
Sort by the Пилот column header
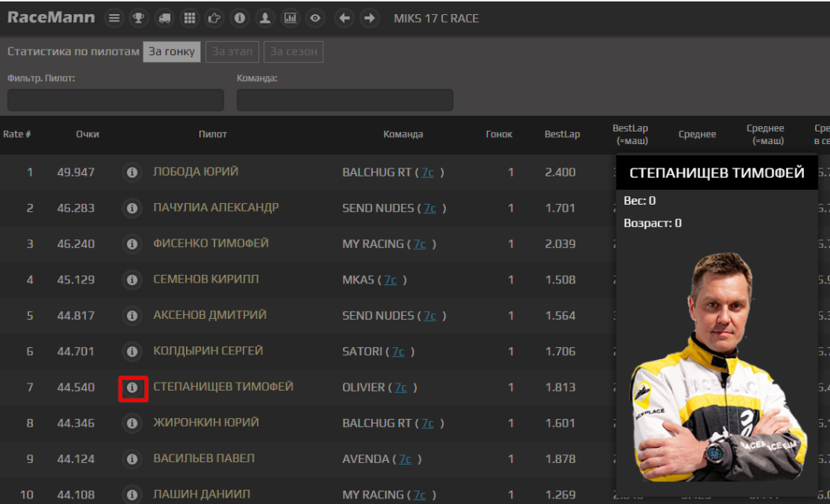[x=213, y=135]
